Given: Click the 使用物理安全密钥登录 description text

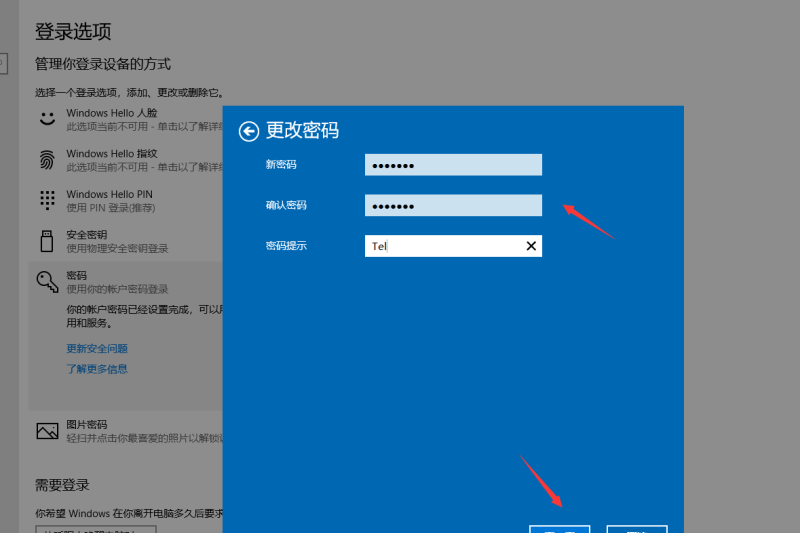Looking at the screenshot, I should [117, 248].
